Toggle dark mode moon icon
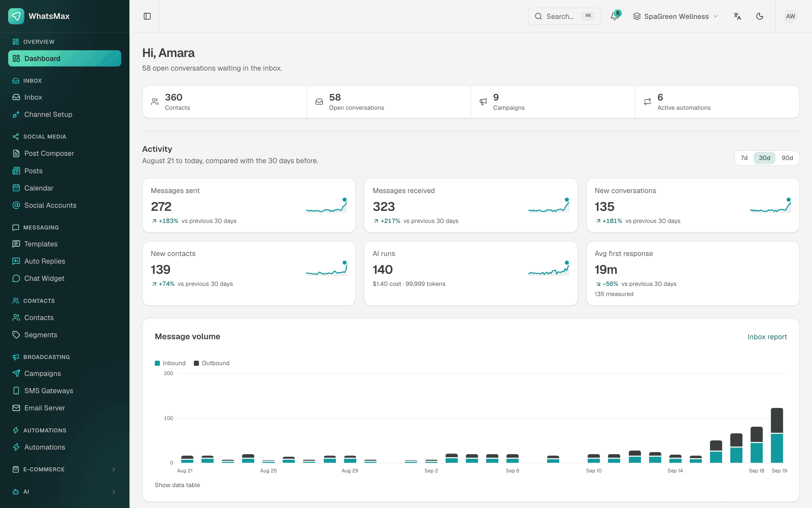The width and height of the screenshot is (812, 508). [x=760, y=16]
